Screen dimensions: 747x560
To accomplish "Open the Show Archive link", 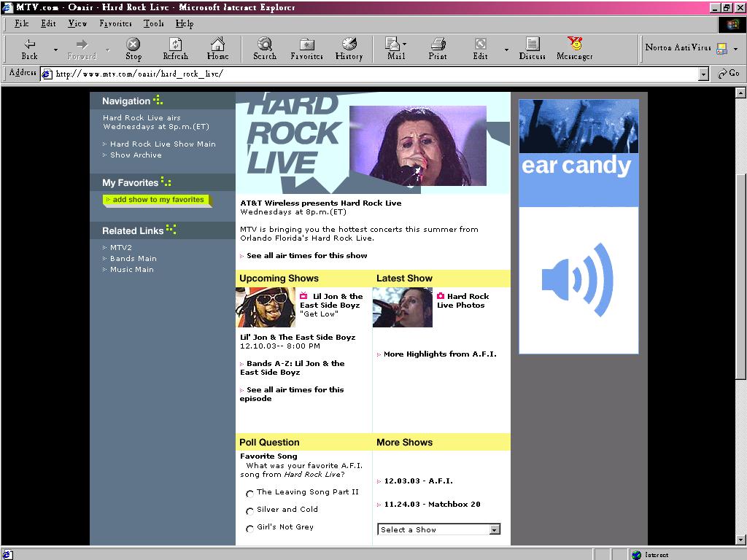I will [136, 155].
